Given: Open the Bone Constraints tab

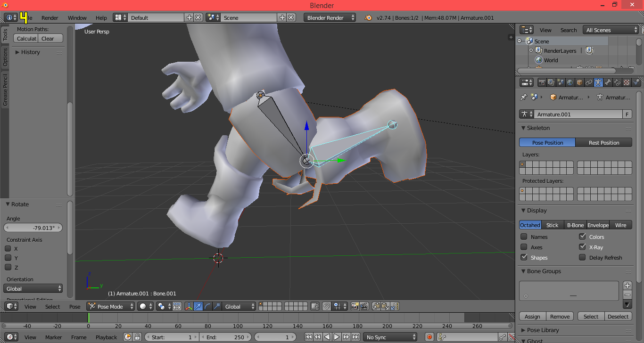Looking at the screenshot, I should pyautogui.click(x=617, y=82).
